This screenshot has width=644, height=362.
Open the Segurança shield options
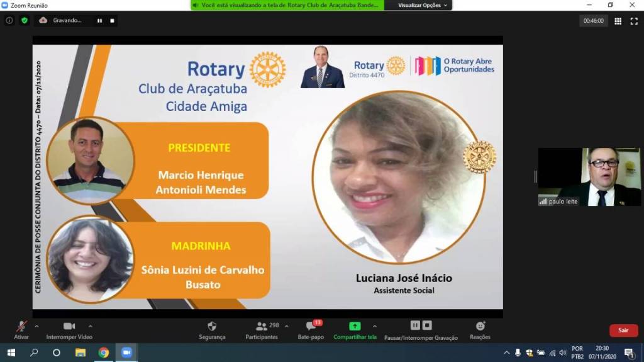point(212,327)
